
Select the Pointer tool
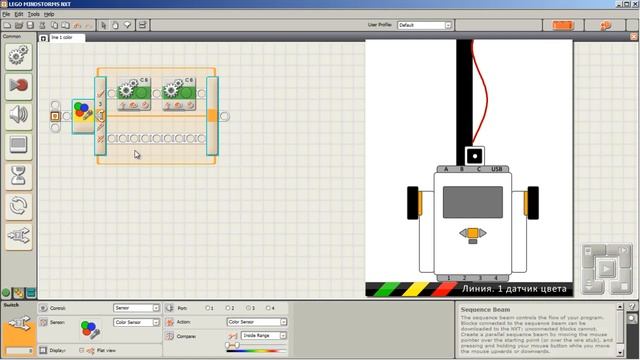[104, 25]
